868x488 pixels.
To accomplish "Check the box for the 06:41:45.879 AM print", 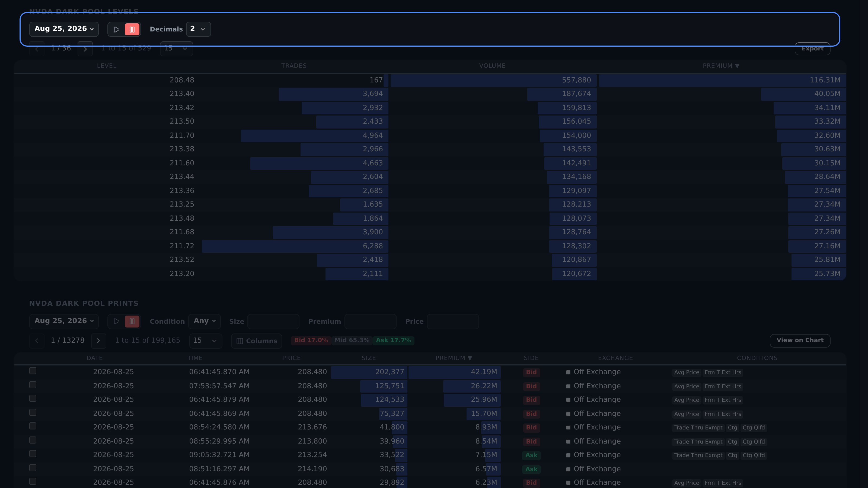I will pos(33,399).
